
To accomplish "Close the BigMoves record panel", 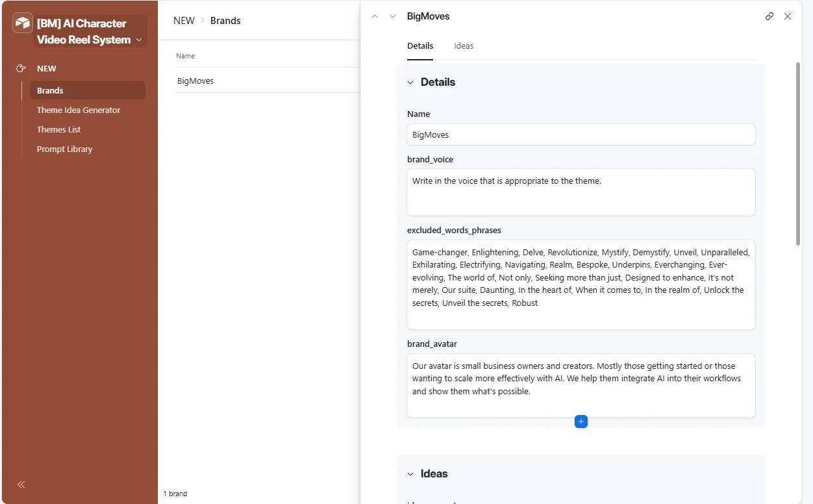I will click(788, 16).
